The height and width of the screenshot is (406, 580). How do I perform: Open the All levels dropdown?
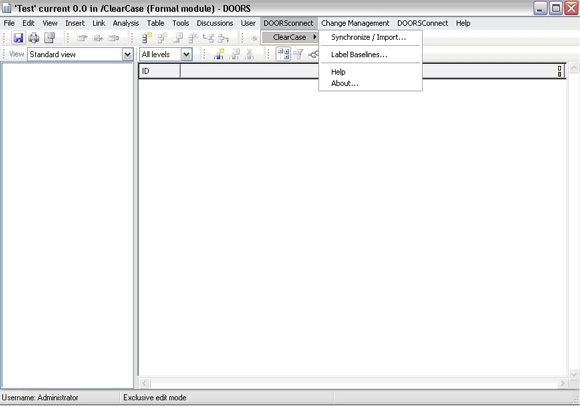(x=186, y=54)
